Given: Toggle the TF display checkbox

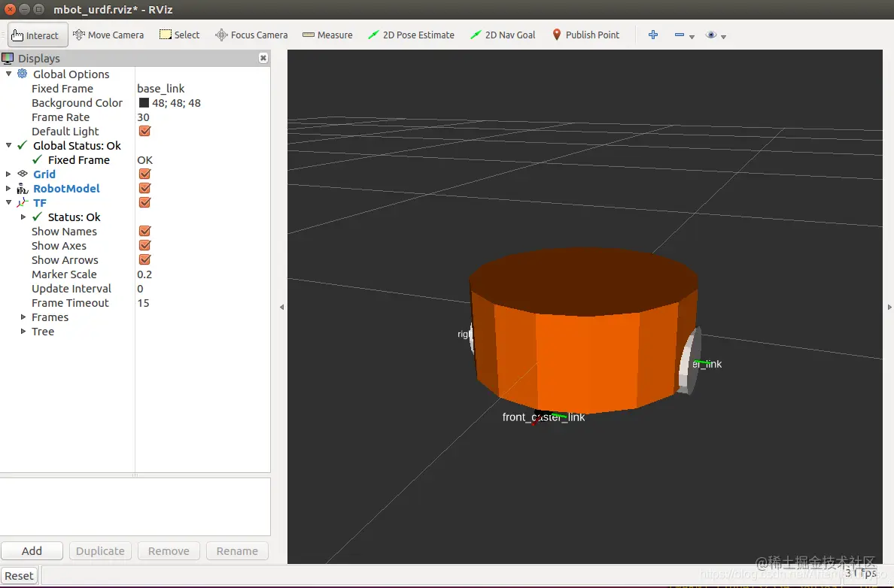Looking at the screenshot, I should coord(144,202).
